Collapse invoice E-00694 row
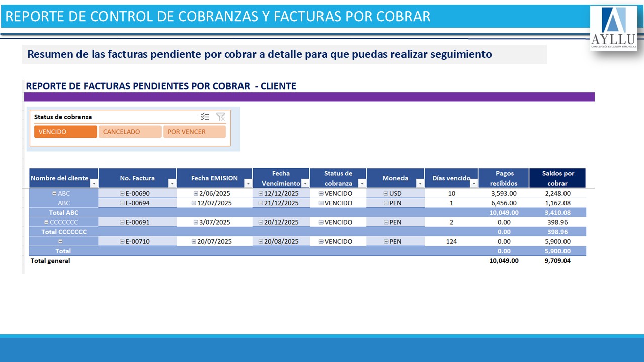 (x=122, y=203)
